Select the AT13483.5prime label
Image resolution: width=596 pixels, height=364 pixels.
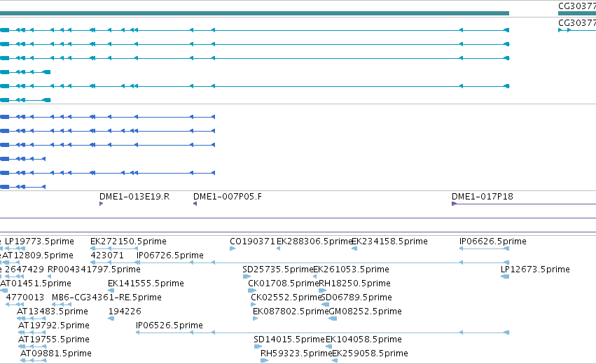pos(53,311)
